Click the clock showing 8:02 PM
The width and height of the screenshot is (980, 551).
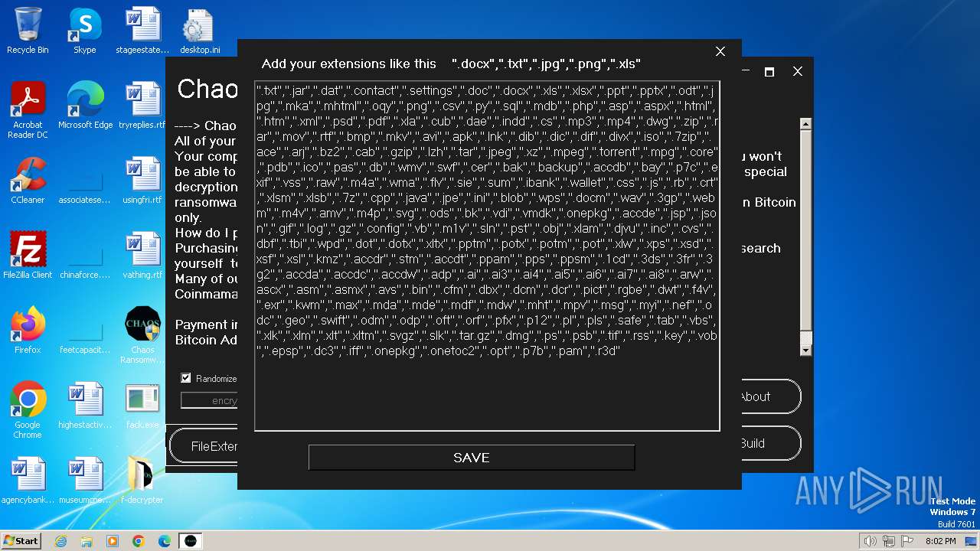pos(941,541)
